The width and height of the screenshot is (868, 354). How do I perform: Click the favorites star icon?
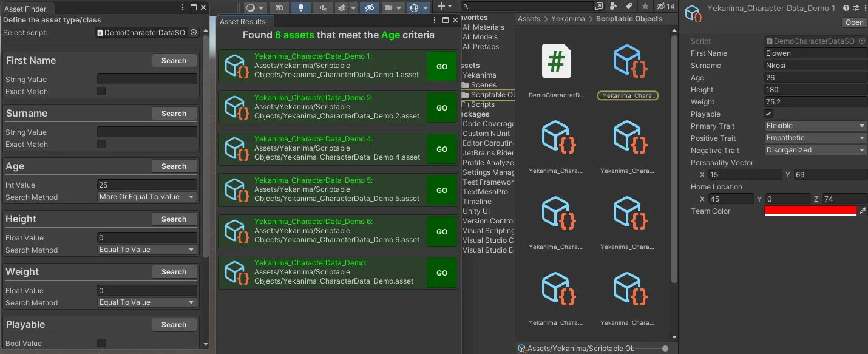pyautogui.click(x=645, y=6)
